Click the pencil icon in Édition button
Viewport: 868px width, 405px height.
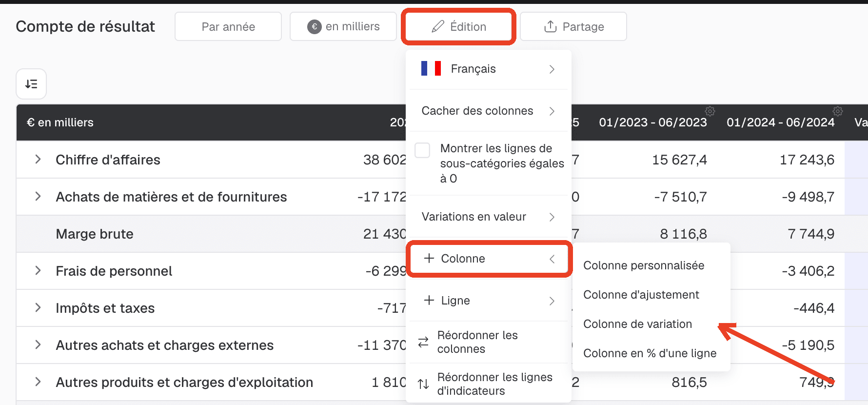[x=438, y=26]
